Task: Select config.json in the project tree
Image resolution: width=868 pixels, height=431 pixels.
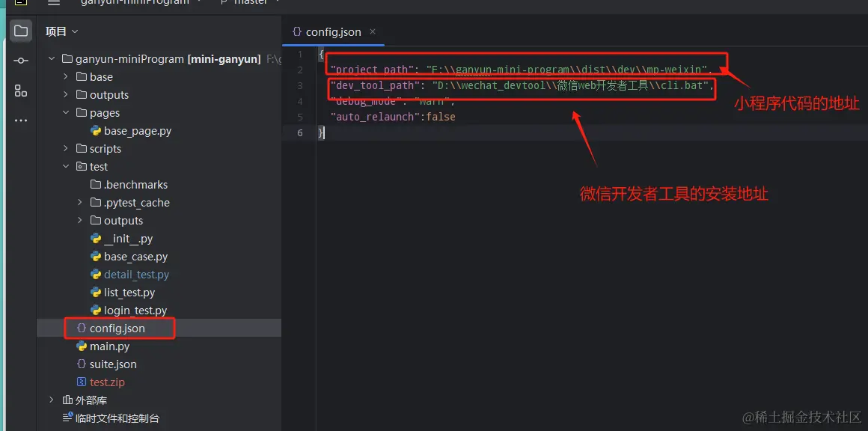Action: pyautogui.click(x=117, y=328)
